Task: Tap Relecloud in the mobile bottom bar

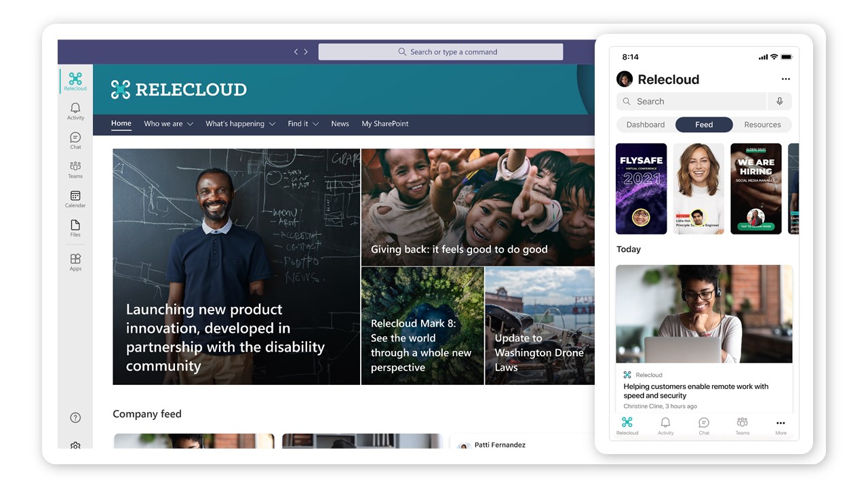Action: pyautogui.click(x=627, y=426)
